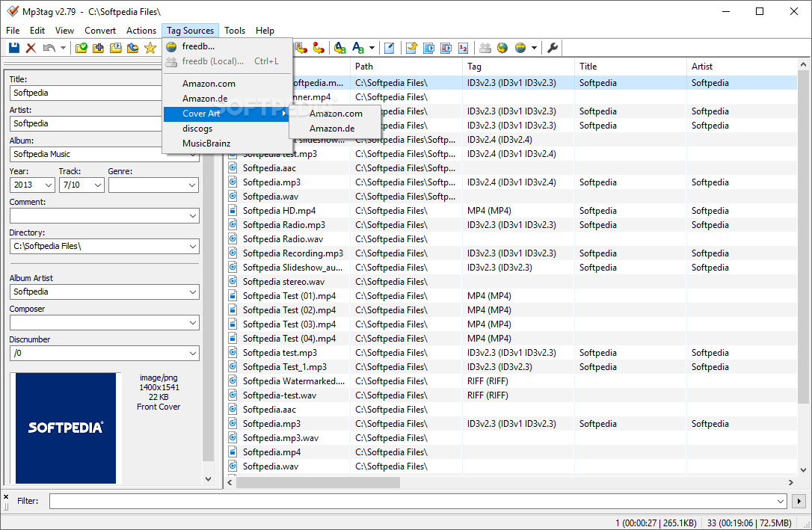Image resolution: width=812 pixels, height=530 pixels.
Task: Click the yellow star Favorites icon
Action: [150, 48]
